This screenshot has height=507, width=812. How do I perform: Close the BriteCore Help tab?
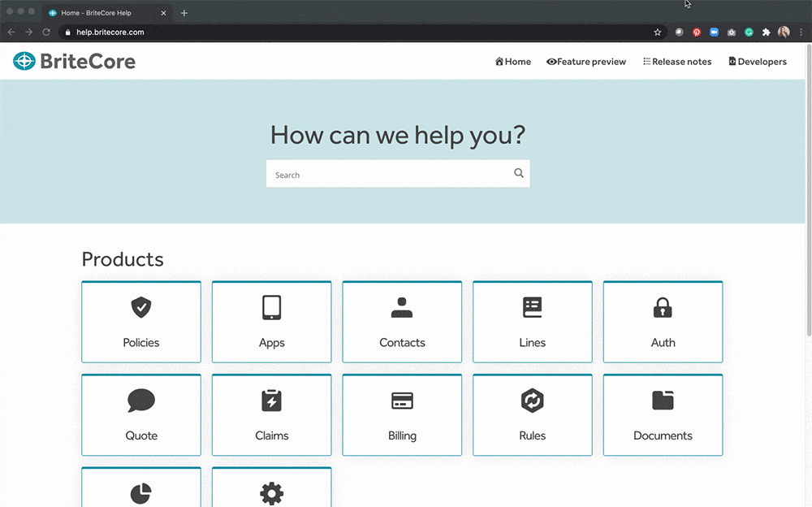(x=164, y=13)
